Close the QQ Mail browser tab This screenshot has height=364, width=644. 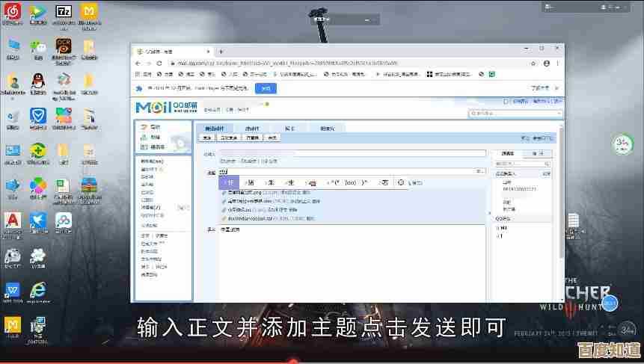coord(208,52)
